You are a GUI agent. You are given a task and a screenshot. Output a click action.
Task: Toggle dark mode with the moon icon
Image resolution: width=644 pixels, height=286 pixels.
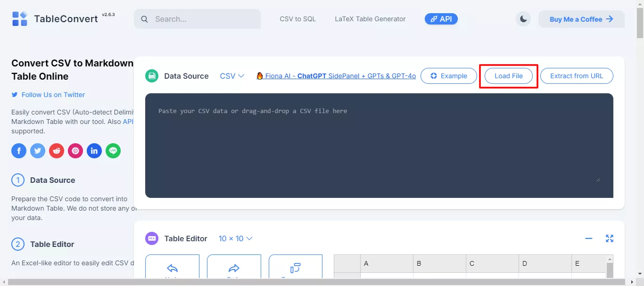523,19
